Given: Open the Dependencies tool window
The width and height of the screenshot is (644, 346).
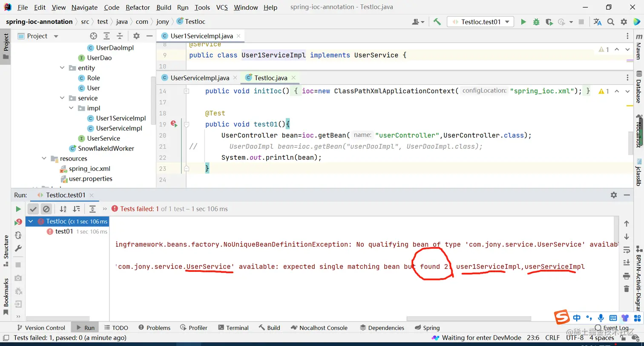Looking at the screenshot, I should pyautogui.click(x=382, y=328).
